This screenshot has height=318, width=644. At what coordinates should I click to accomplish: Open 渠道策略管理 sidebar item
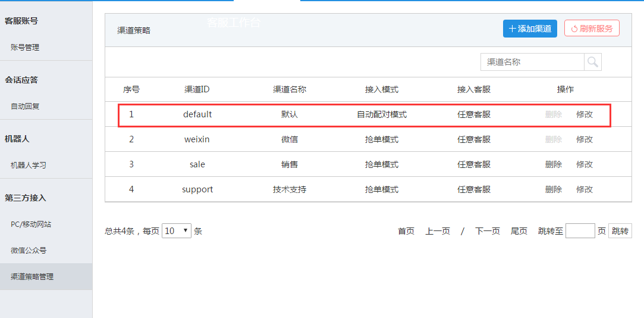pos(32,277)
